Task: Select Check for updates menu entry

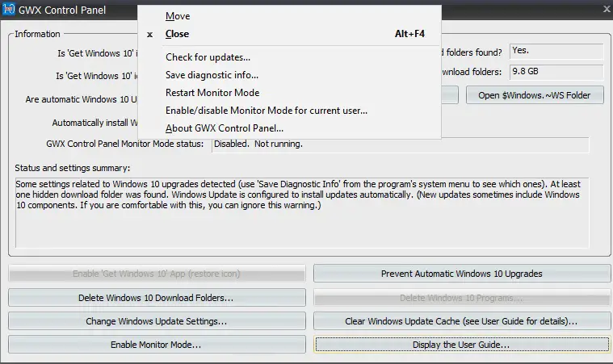Action: pos(289,57)
